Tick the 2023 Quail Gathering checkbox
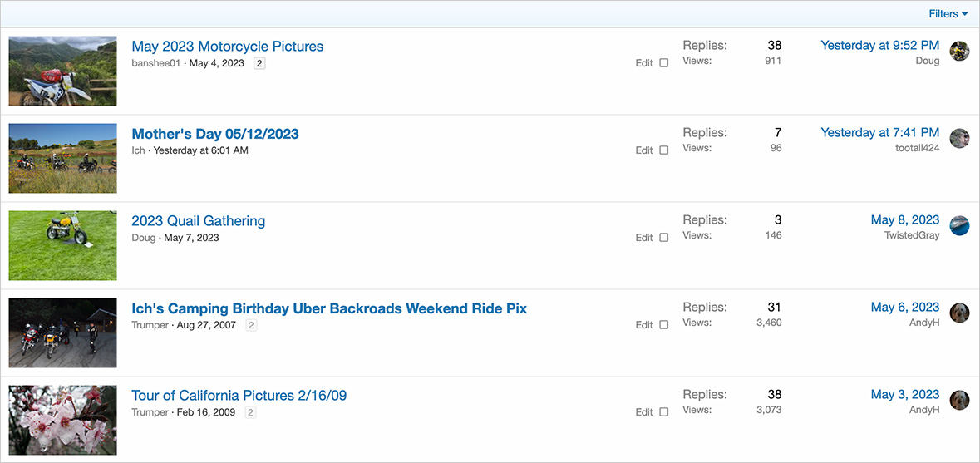Image resolution: width=980 pixels, height=463 pixels. coord(663,238)
